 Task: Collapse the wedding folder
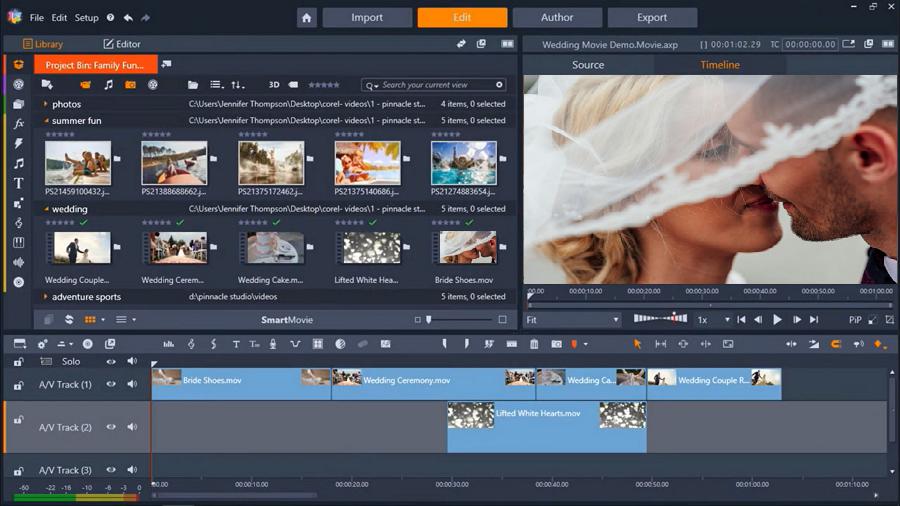coord(45,209)
